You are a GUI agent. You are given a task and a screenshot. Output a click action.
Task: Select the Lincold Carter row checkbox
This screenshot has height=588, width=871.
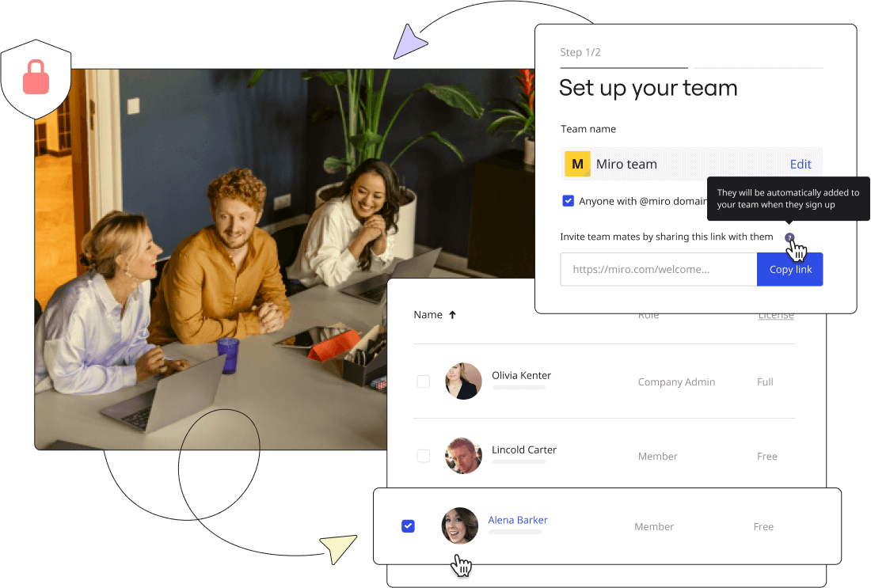tap(424, 456)
